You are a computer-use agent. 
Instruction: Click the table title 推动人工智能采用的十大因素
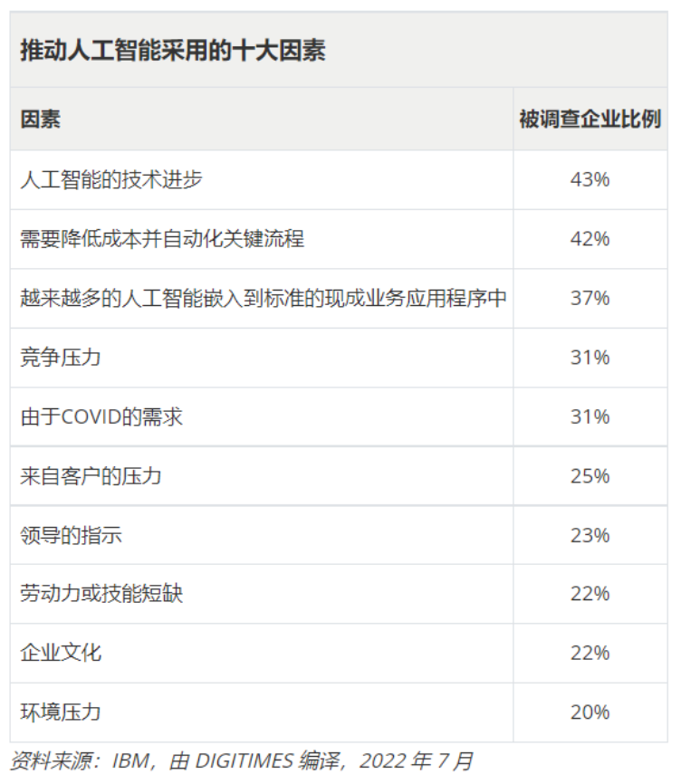tap(173, 51)
